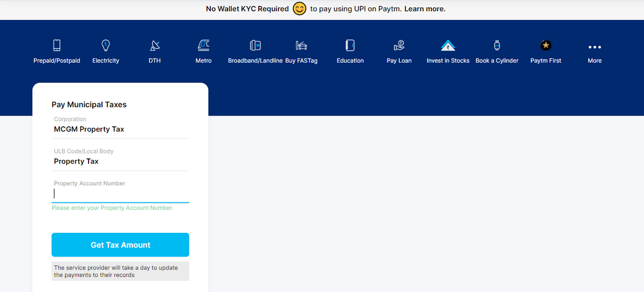Open the Education book icon
Viewport: 644px width, 292px height.
tap(350, 45)
